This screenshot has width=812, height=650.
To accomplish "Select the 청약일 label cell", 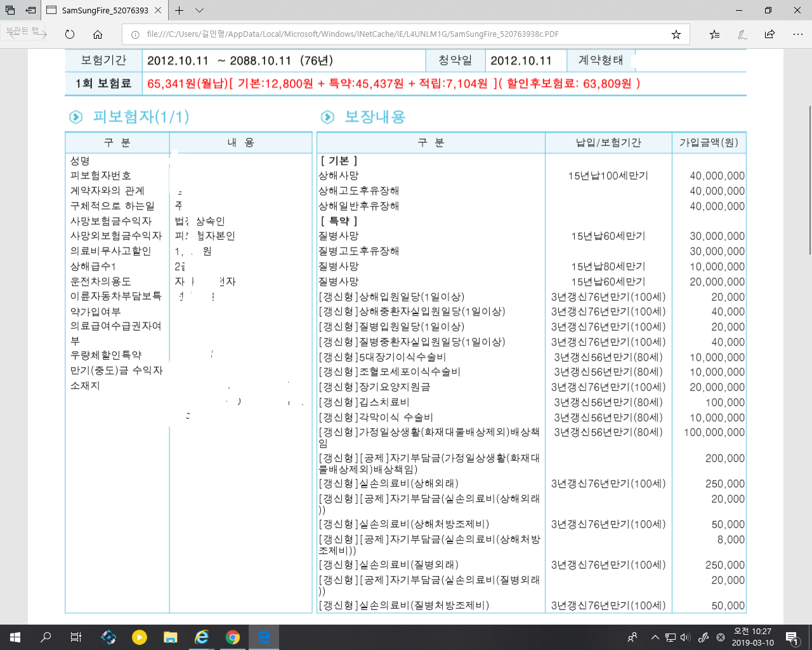I will (x=455, y=60).
